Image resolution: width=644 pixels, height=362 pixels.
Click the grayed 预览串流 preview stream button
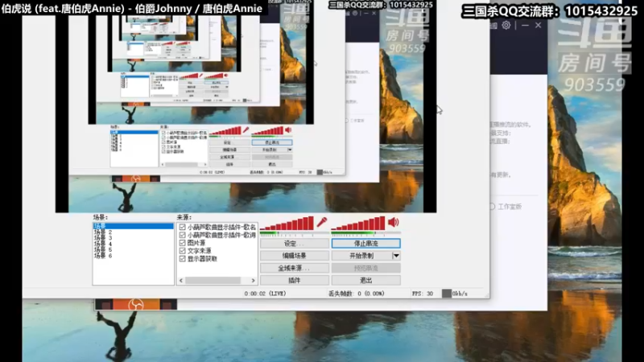pyautogui.click(x=366, y=268)
